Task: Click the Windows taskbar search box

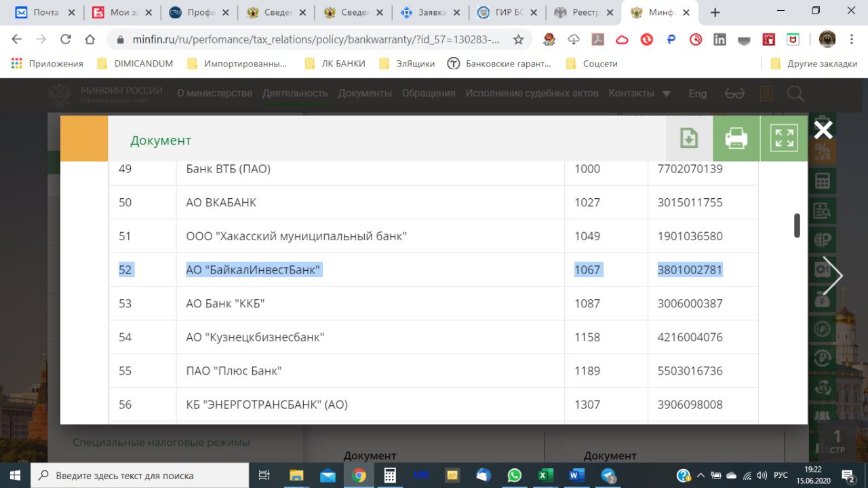Action: click(138, 475)
